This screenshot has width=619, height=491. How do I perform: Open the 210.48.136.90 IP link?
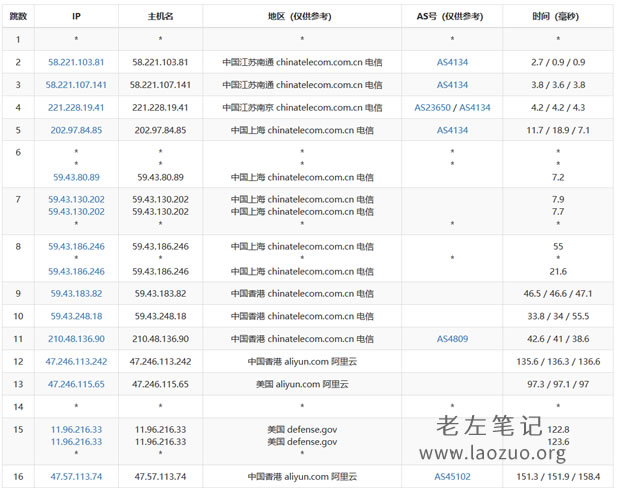pos(76,339)
